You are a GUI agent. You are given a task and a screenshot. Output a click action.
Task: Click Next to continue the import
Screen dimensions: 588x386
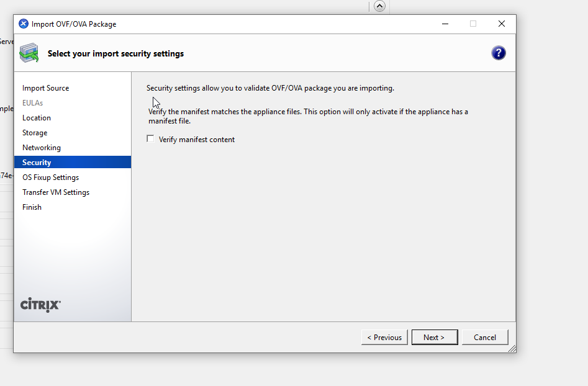[434, 337]
